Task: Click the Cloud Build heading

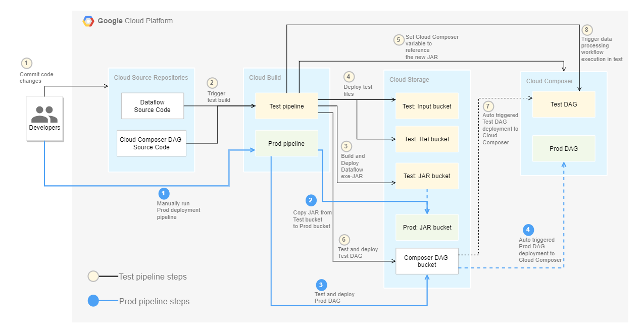Action: point(265,78)
